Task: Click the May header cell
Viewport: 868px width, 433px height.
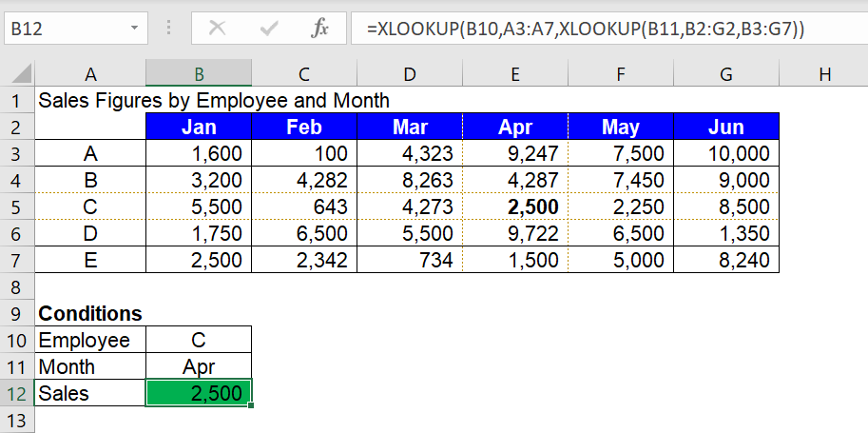Action: point(621,127)
